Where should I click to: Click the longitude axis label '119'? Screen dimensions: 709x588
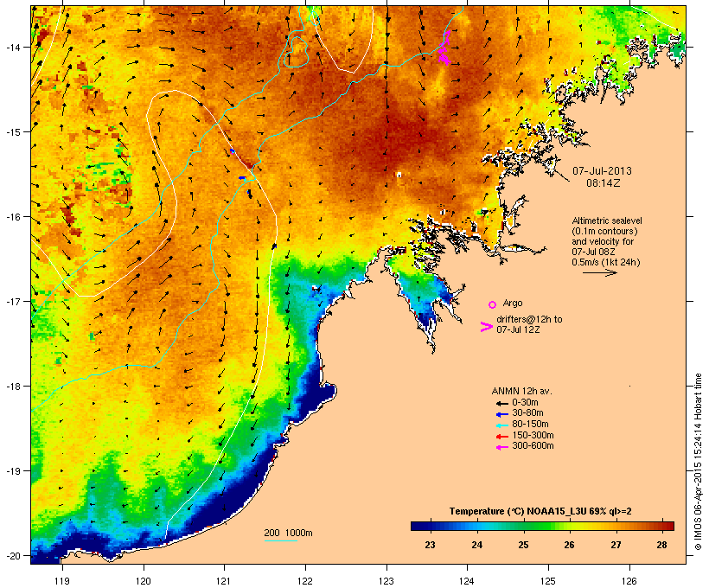tap(62, 581)
